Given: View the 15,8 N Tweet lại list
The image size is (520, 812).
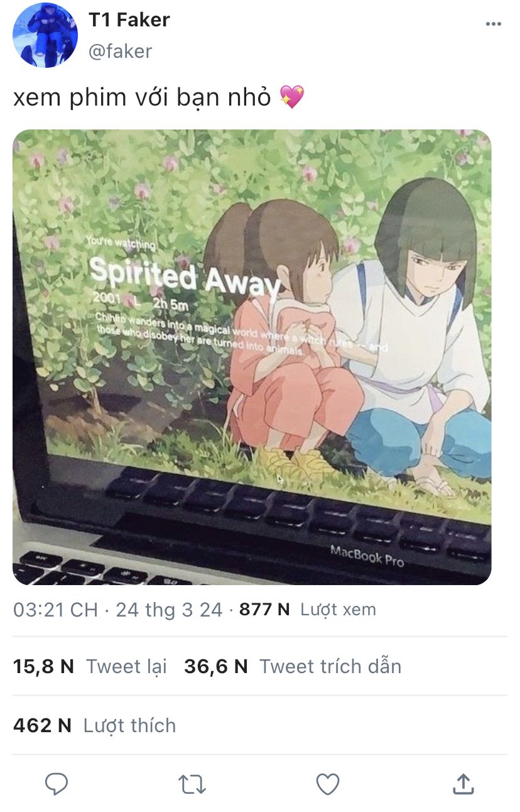Looking at the screenshot, I should (x=90, y=666).
